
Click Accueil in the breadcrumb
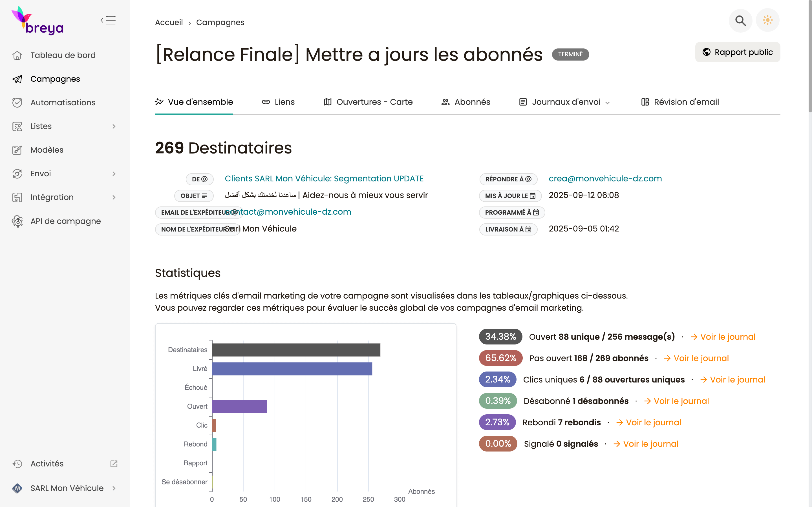pyautogui.click(x=169, y=23)
